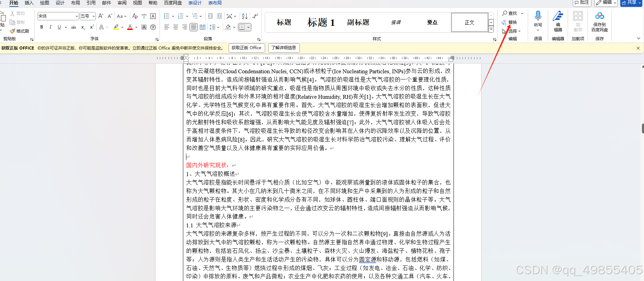Open the change case Aa dropdown
The image size is (644, 281).
coord(122,16)
